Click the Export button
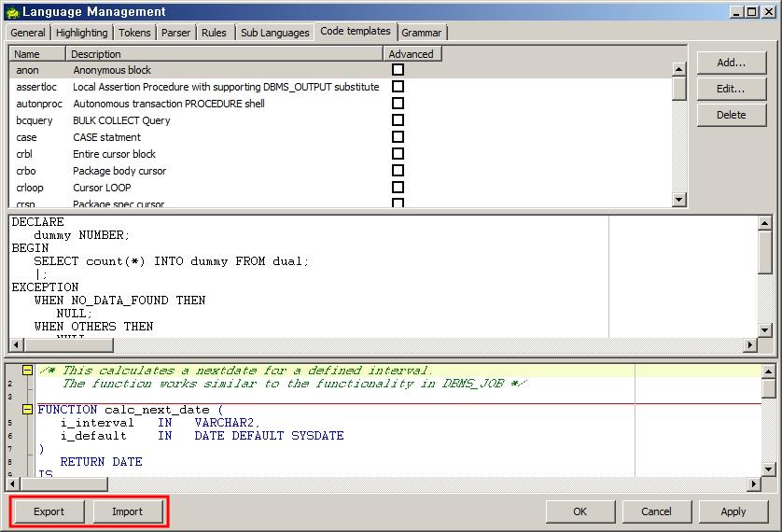782x532 pixels. pyautogui.click(x=49, y=511)
